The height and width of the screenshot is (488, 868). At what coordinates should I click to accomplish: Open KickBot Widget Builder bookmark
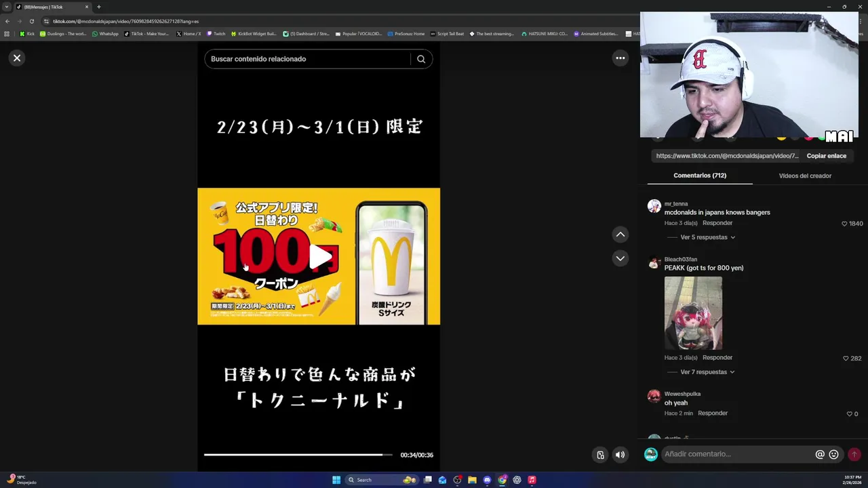[254, 34]
